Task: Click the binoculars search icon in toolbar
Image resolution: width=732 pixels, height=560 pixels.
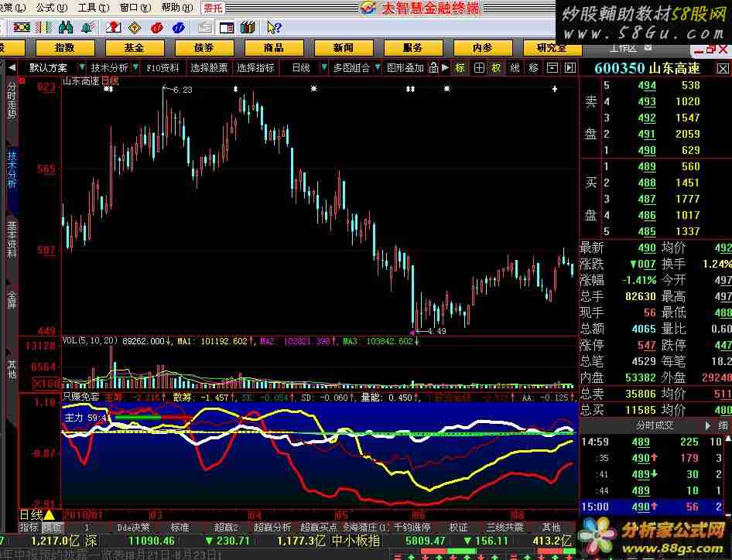Action: pyautogui.click(x=66, y=28)
